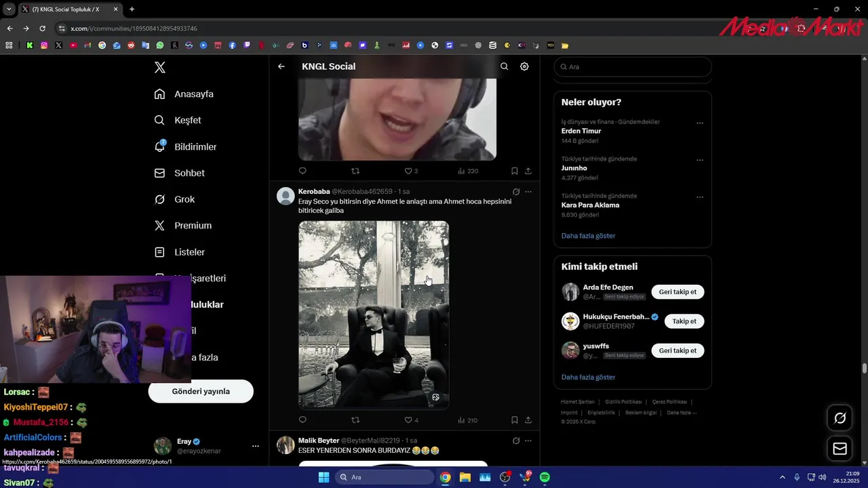Open Sohbet messages page

click(x=179, y=173)
